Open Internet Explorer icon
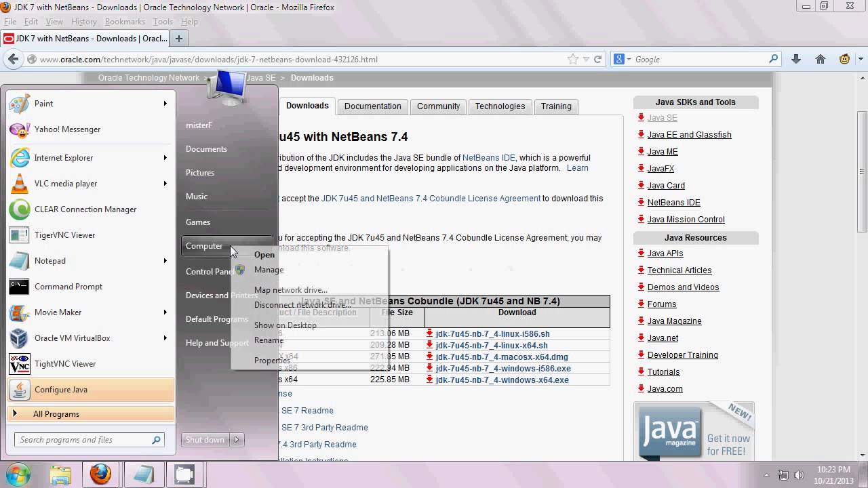The height and width of the screenshot is (488, 868). click(19, 158)
